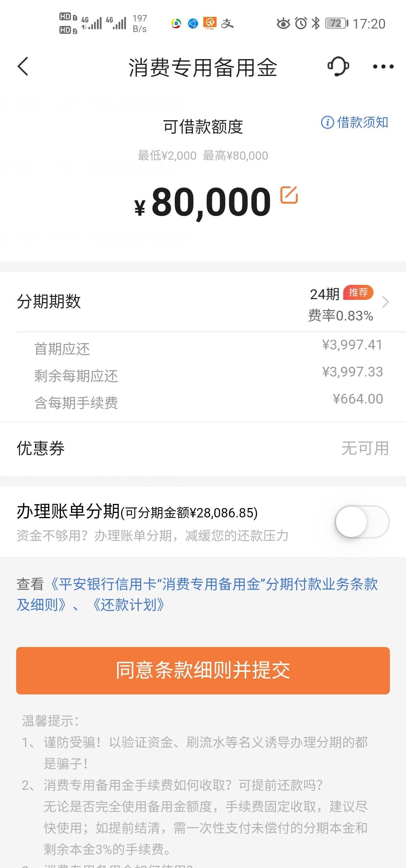Open the 借款须知 loan notice link
The width and height of the screenshot is (406, 868).
362,122
